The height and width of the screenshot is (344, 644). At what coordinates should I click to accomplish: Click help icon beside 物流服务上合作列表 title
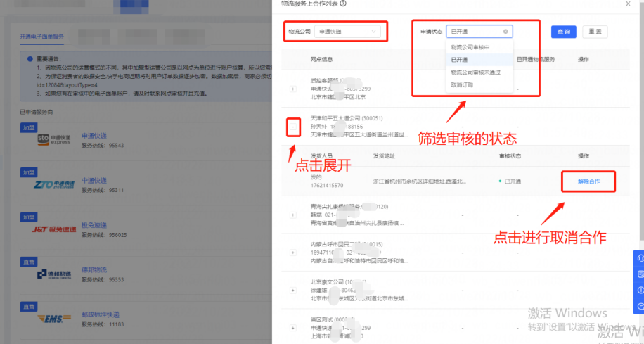coord(342,4)
